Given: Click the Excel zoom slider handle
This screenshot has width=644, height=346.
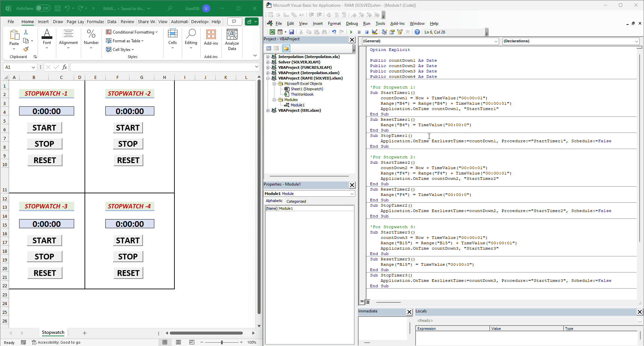Looking at the screenshot, I should pos(222,342).
